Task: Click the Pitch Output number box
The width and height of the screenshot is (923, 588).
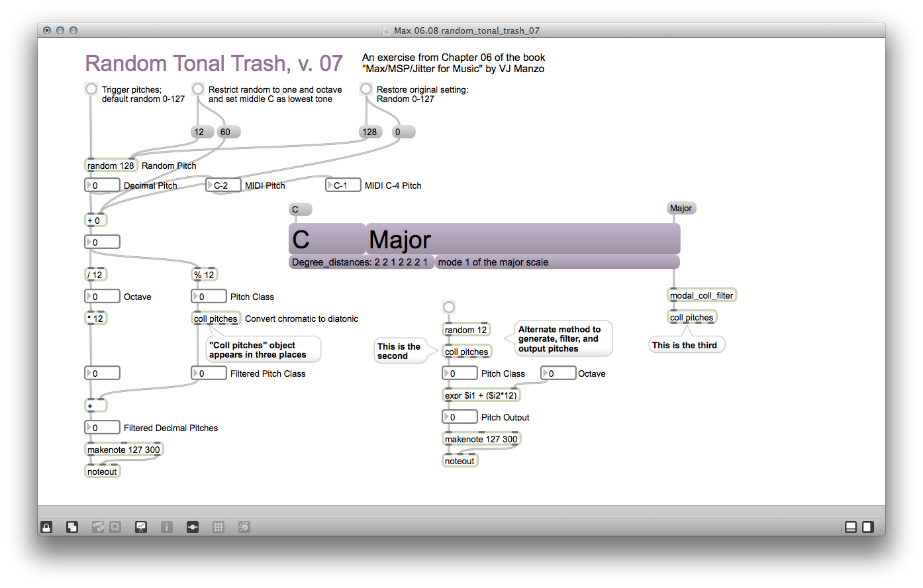Action: [460, 417]
